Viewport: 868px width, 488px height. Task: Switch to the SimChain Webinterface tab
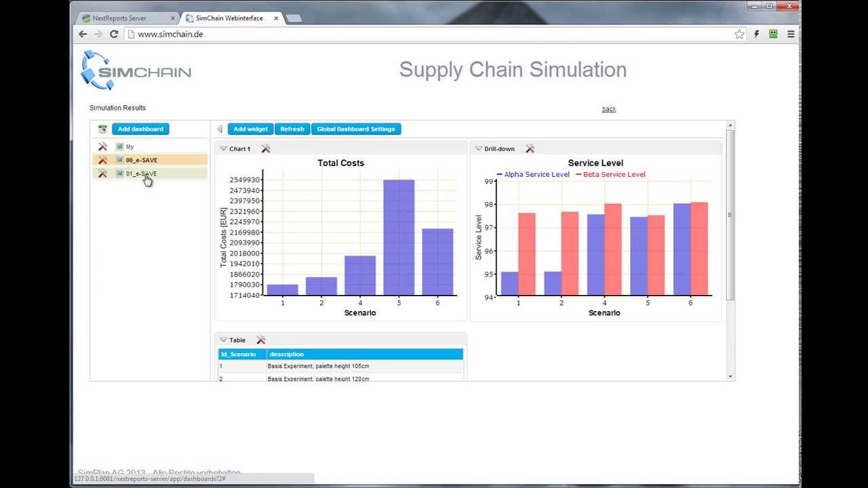(x=231, y=18)
